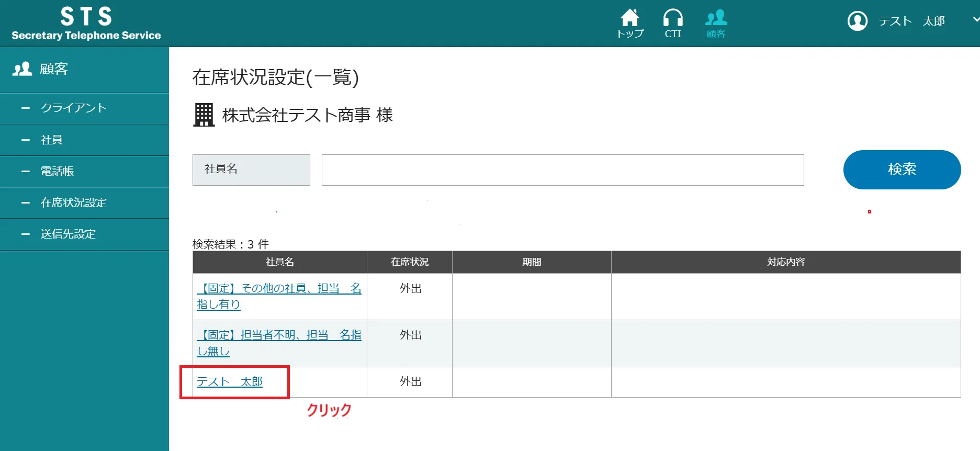Expand the user account dropdown arrow
980x451 pixels.
[x=975, y=20]
